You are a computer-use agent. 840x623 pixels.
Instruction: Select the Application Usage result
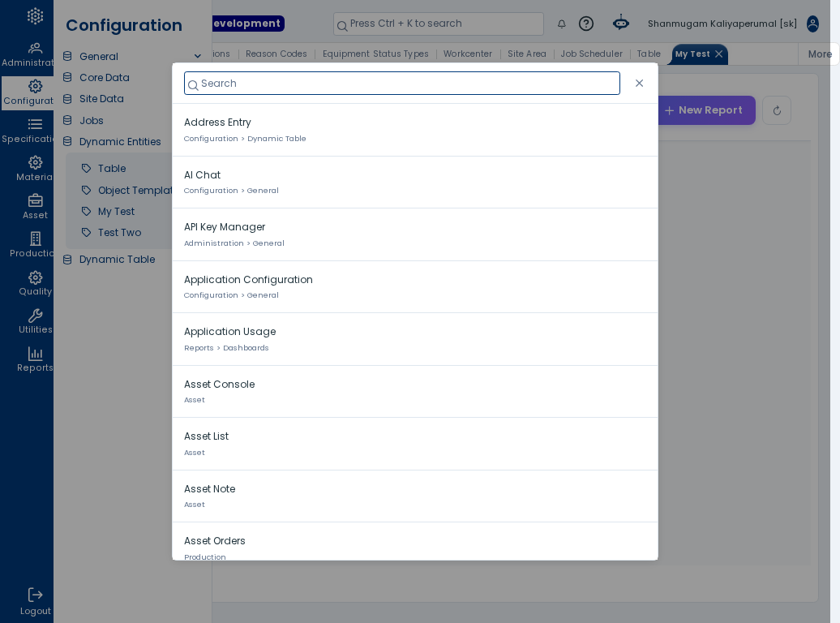(x=414, y=339)
